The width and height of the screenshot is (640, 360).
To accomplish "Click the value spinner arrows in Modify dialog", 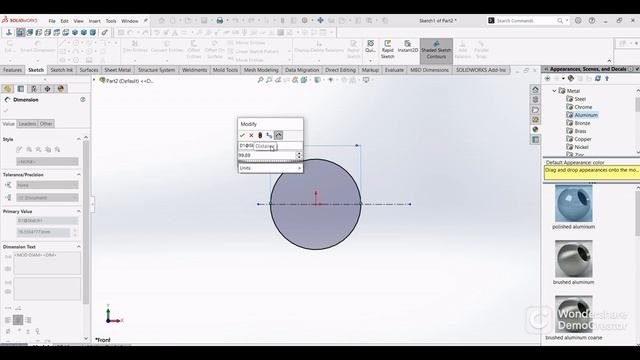I will (299, 155).
